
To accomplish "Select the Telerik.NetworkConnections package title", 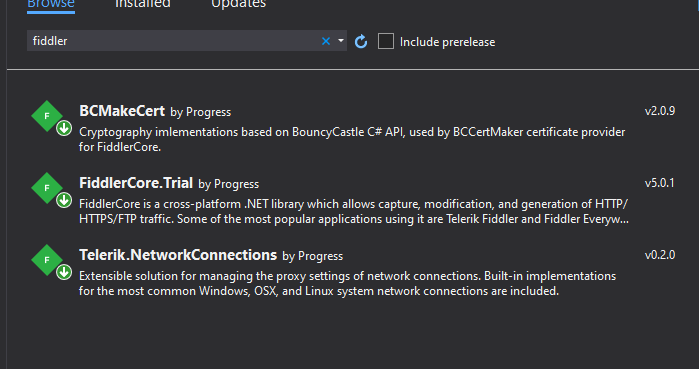I will (x=178, y=255).
